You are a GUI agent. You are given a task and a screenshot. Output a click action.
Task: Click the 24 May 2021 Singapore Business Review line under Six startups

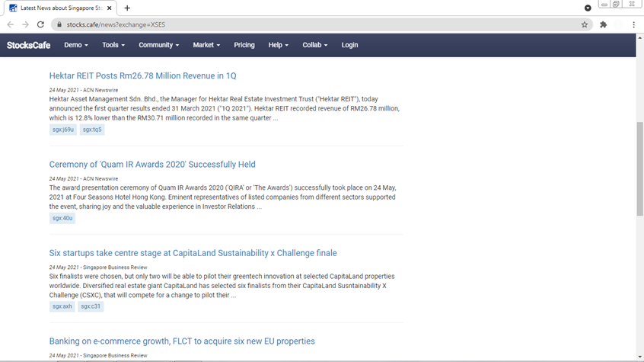(98, 267)
